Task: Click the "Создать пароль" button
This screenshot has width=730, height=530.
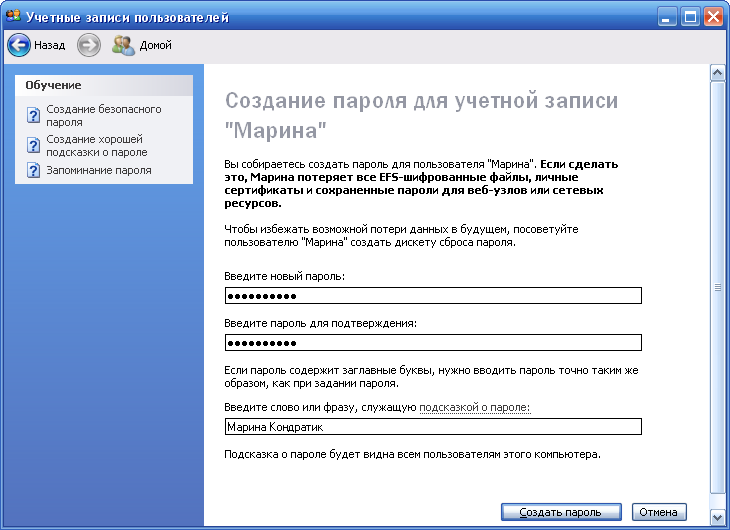Action: pyautogui.click(x=561, y=512)
